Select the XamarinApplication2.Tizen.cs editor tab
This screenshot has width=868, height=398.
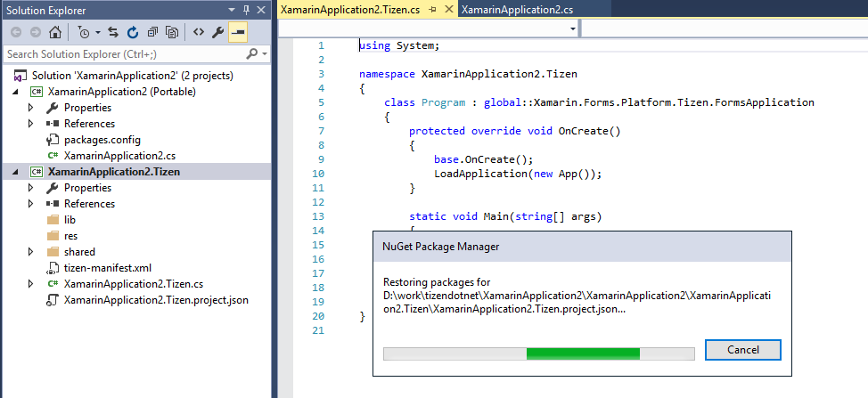pos(351,9)
